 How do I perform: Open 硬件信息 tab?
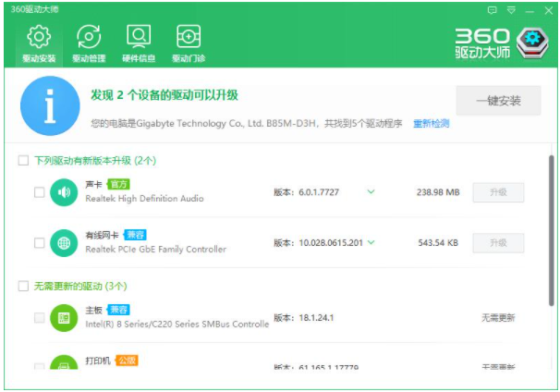tap(139, 44)
